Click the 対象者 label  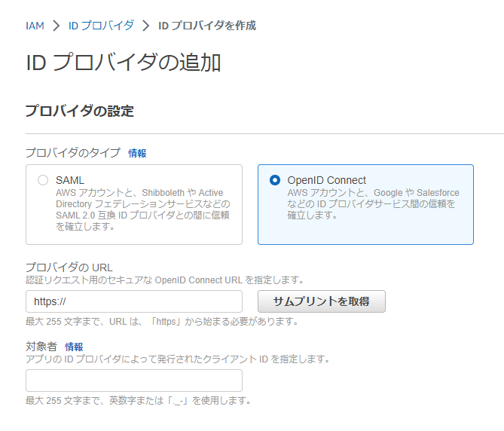tap(41, 347)
